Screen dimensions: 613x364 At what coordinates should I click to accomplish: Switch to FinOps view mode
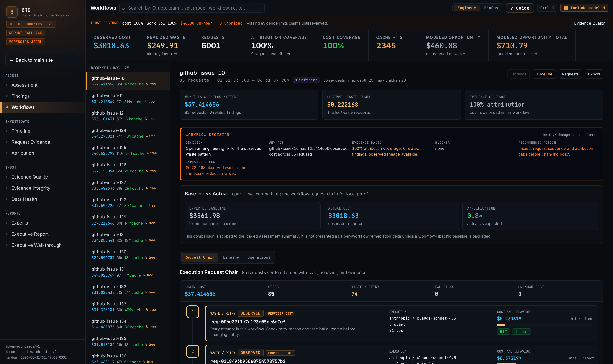point(491,8)
